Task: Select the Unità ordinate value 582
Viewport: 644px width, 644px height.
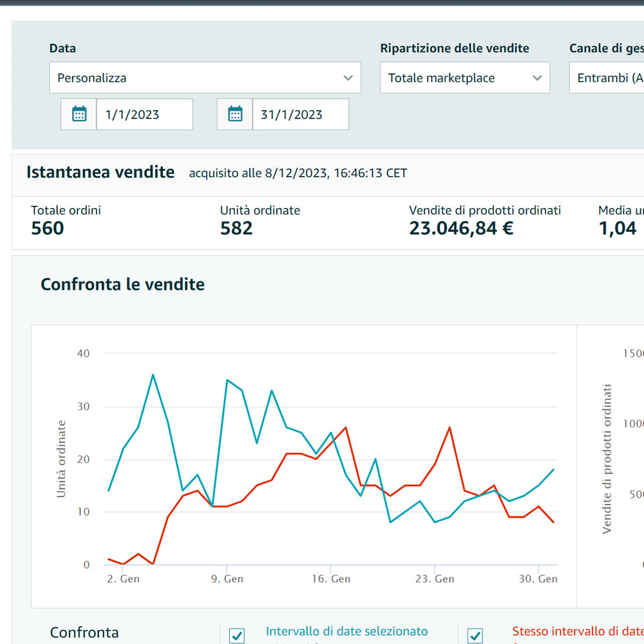Action: tap(236, 229)
